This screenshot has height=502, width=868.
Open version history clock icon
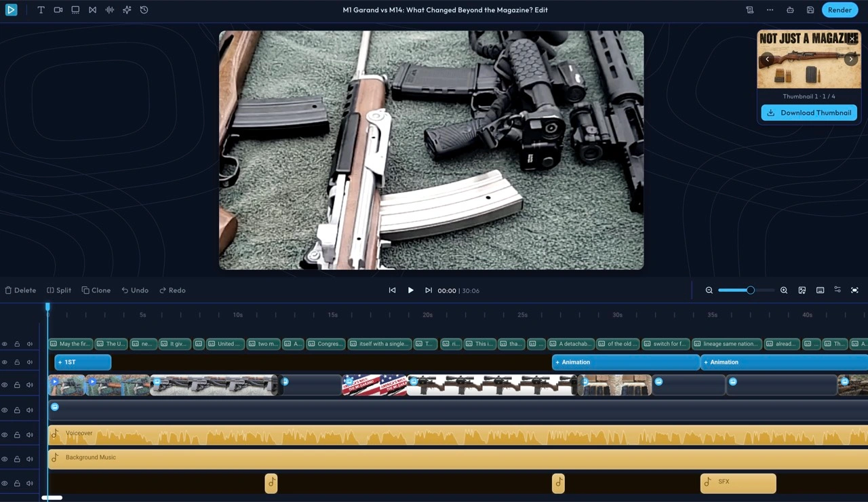[x=144, y=10]
